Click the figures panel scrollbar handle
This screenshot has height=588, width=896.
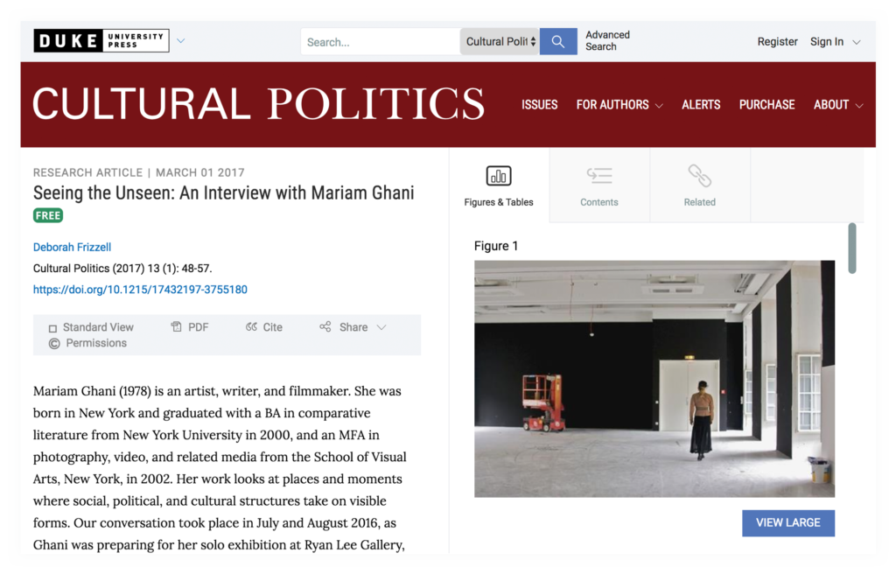(852, 248)
